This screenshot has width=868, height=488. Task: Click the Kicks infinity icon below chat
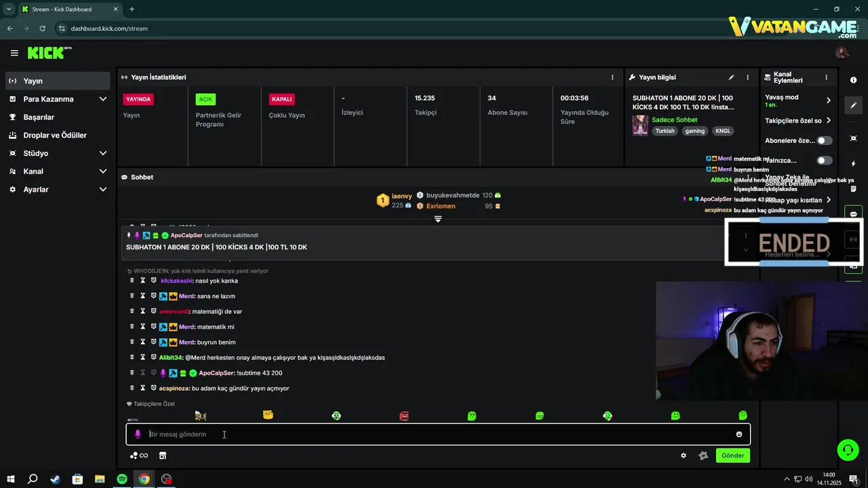pos(139,455)
